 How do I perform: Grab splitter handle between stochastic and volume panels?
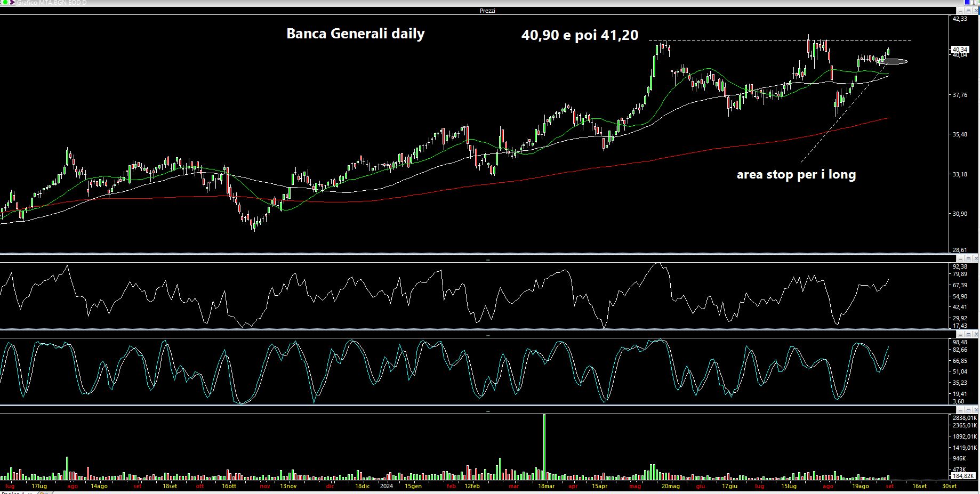(488, 411)
